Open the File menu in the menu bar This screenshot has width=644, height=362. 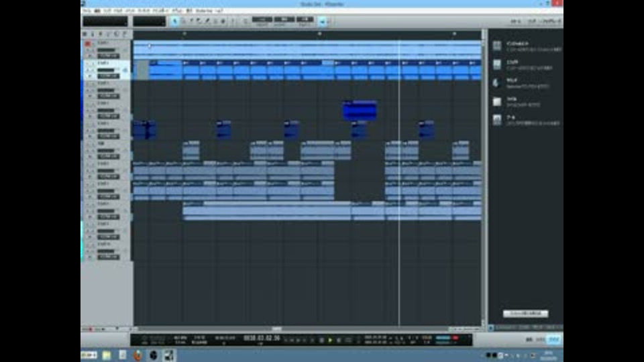87,10
